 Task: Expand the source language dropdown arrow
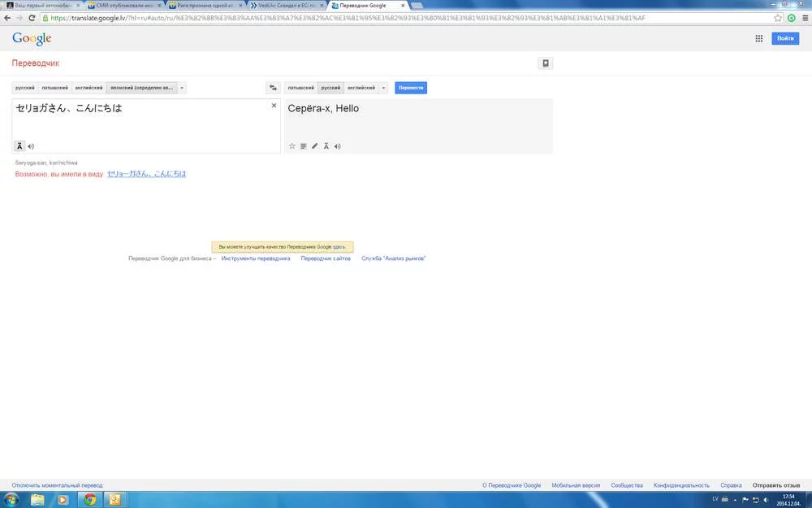pos(182,88)
